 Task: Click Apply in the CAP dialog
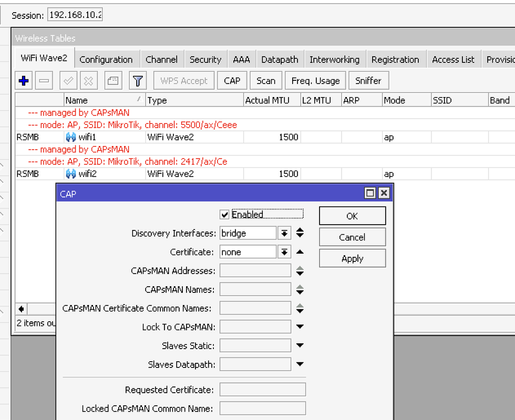pyautogui.click(x=353, y=258)
